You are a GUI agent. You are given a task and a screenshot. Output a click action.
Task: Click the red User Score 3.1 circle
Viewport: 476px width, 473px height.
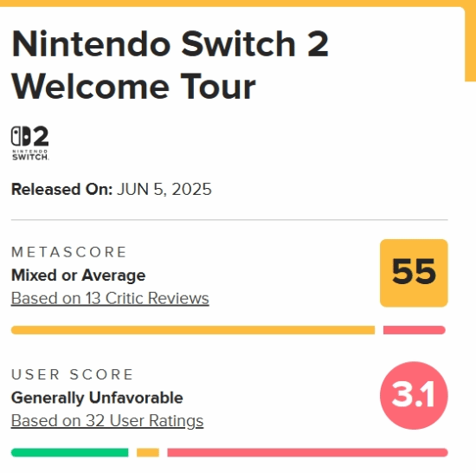414,395
